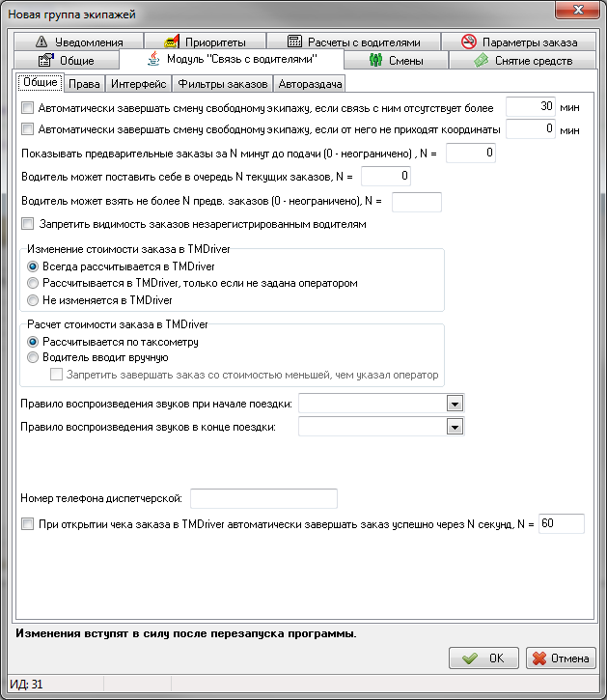Click the warning icon on Уведомления tab
607x700 pixels.
coord(41,42)
